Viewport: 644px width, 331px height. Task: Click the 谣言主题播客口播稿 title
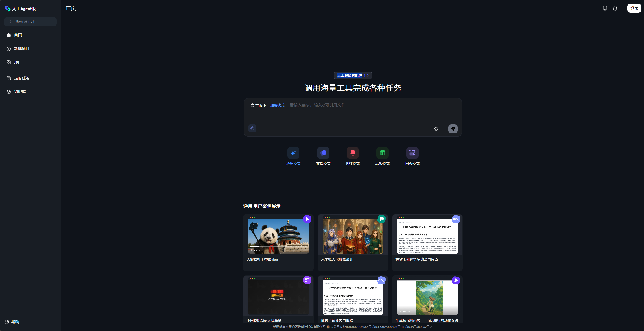[337, 320]
